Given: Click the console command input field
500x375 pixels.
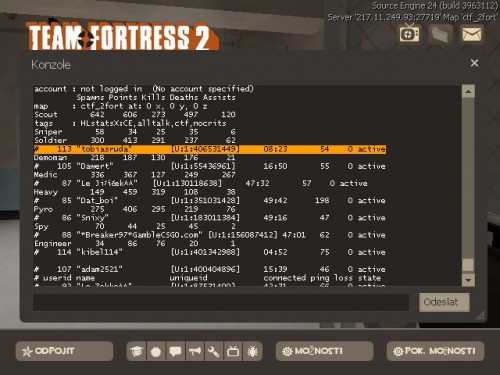Looking at the screenshot, I should (x=221, y=302).
